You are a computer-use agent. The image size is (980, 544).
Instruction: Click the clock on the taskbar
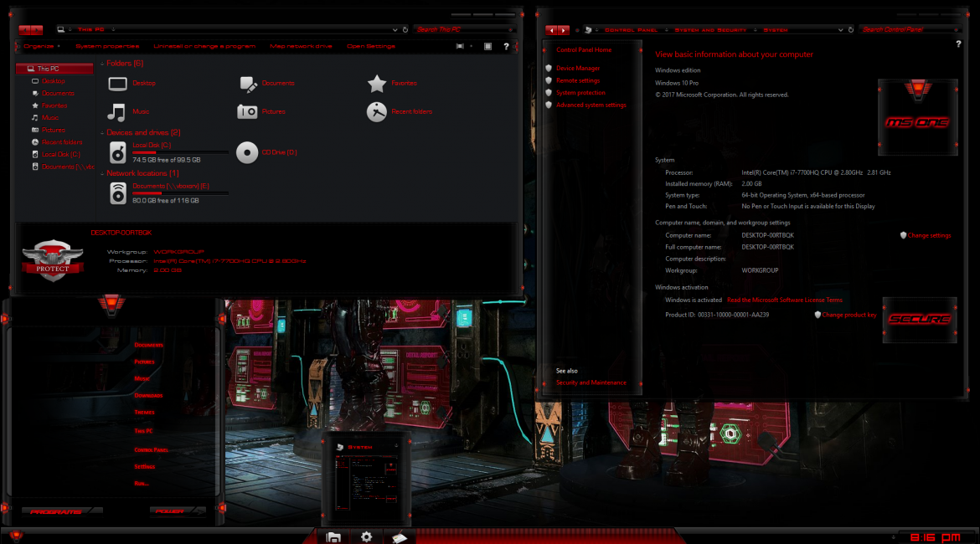pyautogui.click(x=936, y=537)
